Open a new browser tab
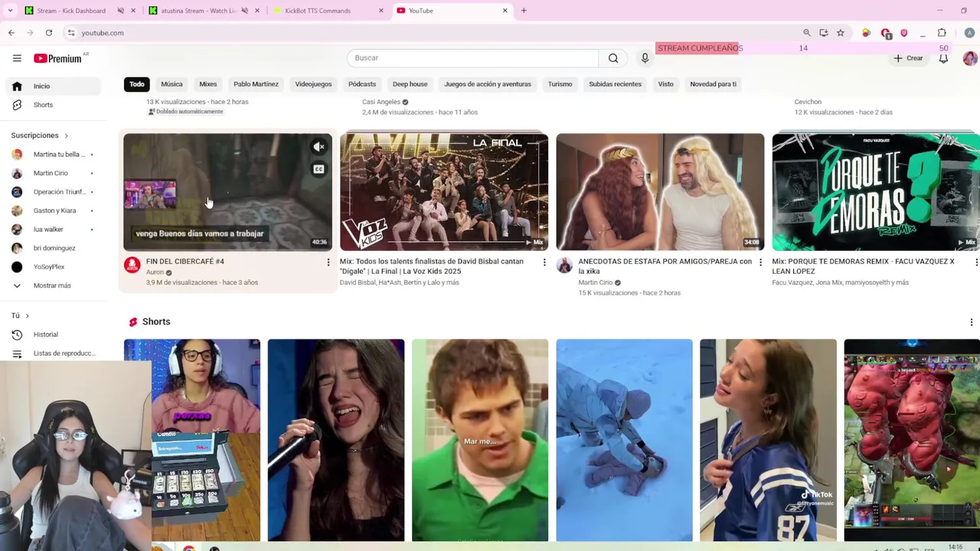 click(x=524, y=11)
